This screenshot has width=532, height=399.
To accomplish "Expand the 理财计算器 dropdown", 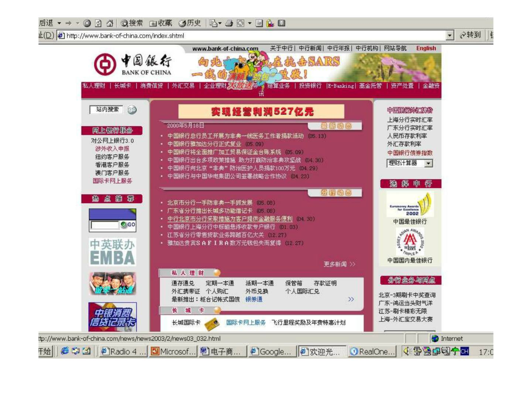I will [x=428, y=163].
